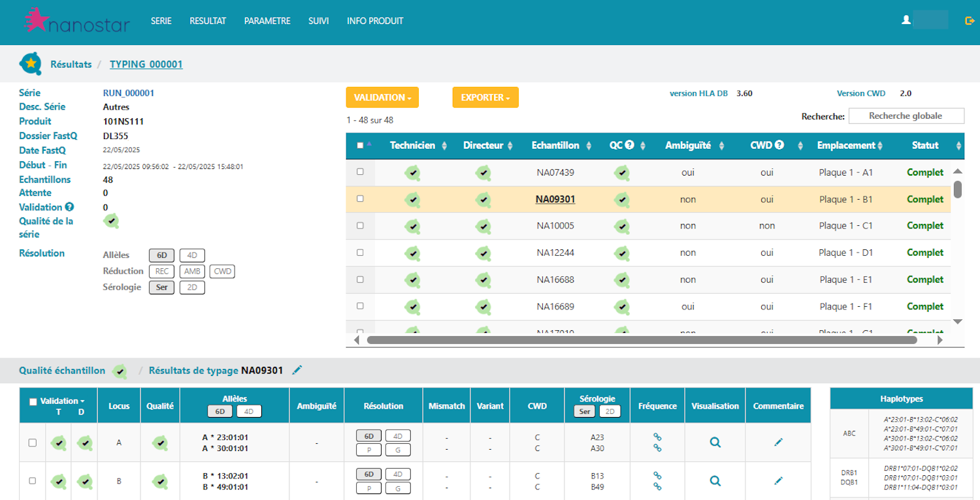This screenshot has width=980, height=500.
Task: Open the Validation help question icon
Action: pyautogui.click(x=69, y=207)
